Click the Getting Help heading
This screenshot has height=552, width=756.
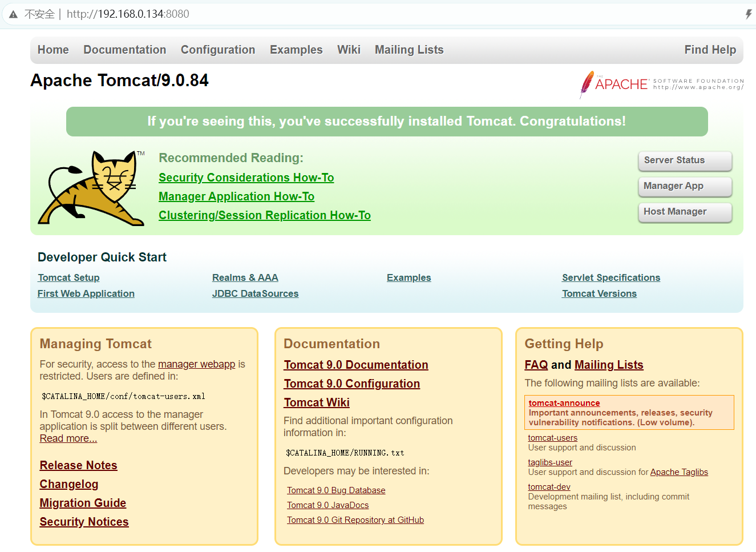pos(564,344)
